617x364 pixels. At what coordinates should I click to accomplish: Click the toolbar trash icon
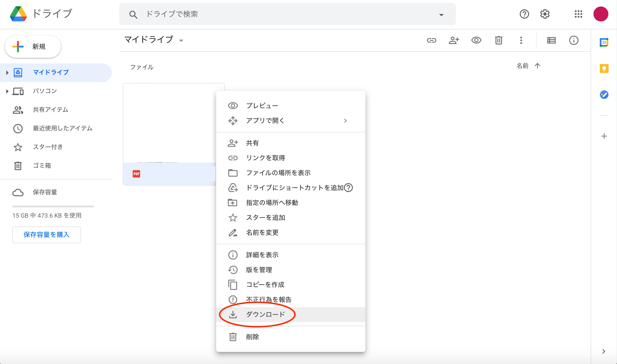(499, 40)
